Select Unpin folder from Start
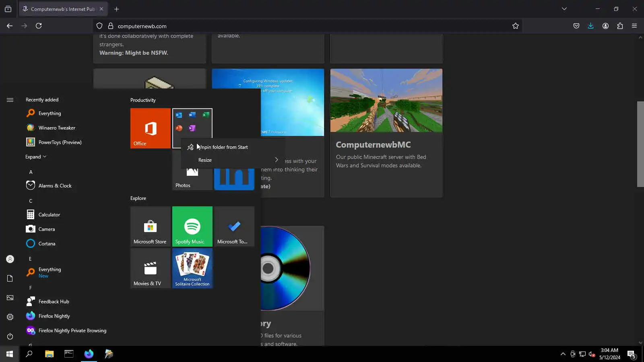Viewport: 644px width, 362px height. (x=233, y=147)
